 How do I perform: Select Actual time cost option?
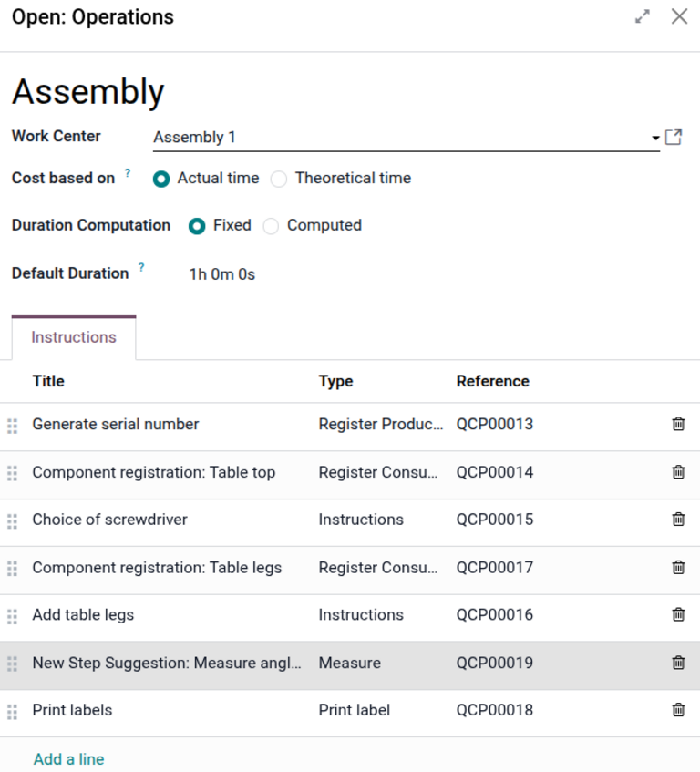coord(161,180)
